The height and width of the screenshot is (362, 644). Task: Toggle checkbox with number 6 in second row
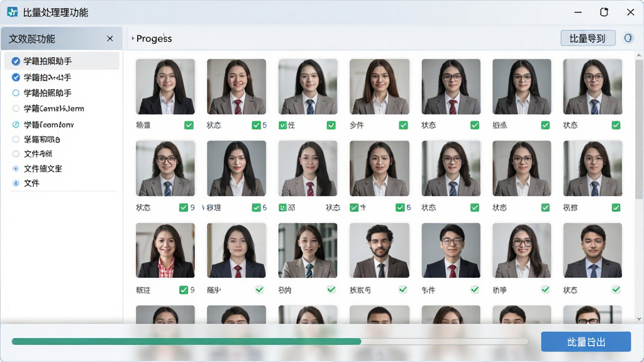(257, 207)
